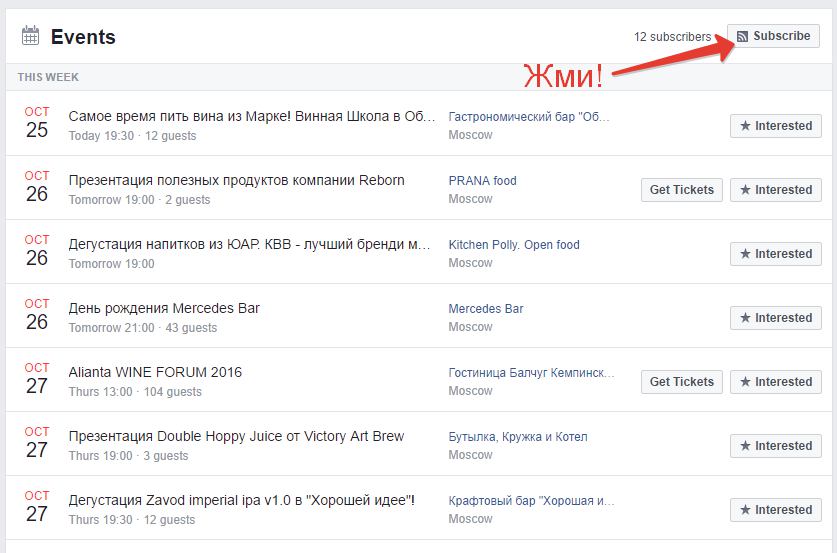The image size is (837, 553).
Task: Mark Interested for Винная Школа event
Action: pyautogui.click(x=776, y=126)
